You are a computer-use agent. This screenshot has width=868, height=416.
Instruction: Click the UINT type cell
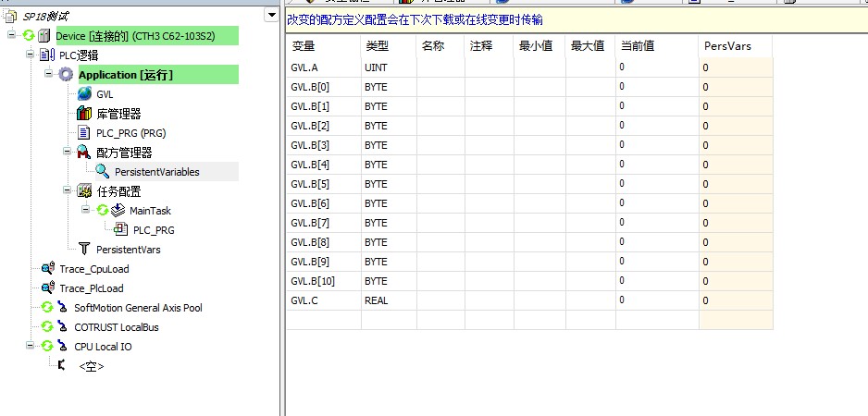[x=390, y=67]
